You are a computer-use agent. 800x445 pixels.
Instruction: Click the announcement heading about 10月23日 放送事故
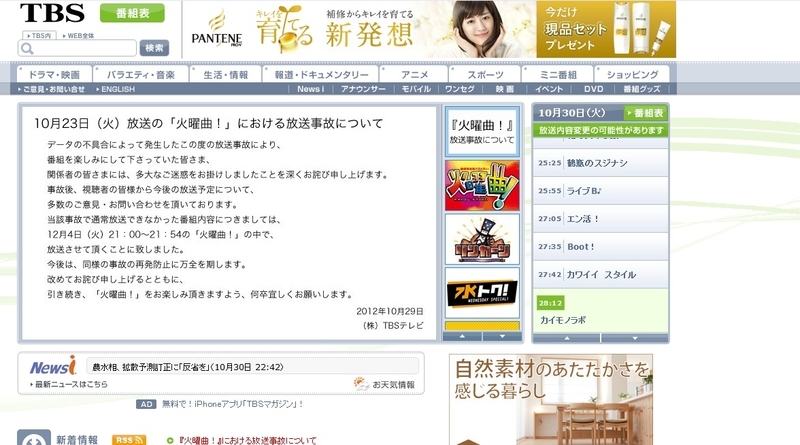208,123
